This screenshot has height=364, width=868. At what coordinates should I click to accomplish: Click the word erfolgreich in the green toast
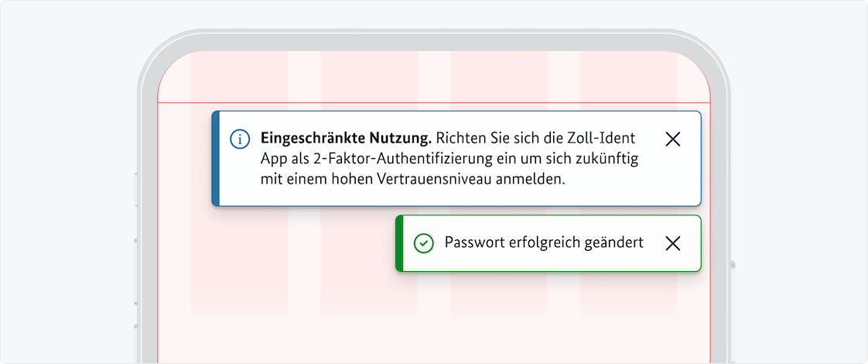click(x=545, y=243)
